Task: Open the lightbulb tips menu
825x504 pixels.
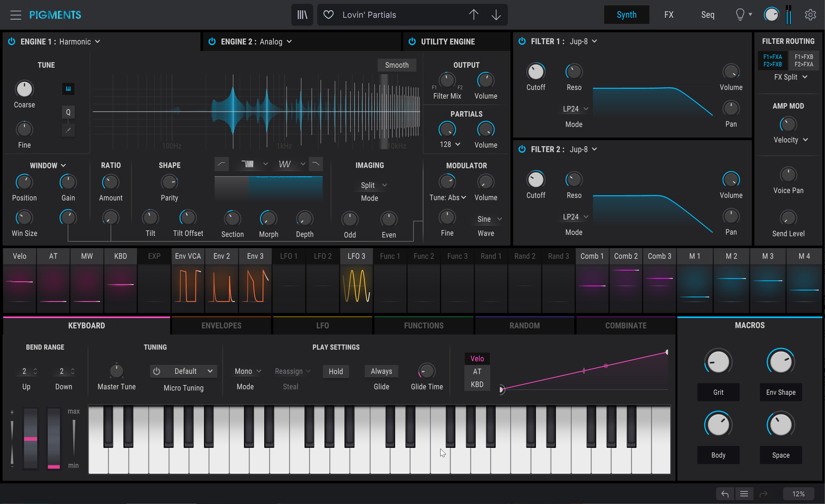Action: click(x=743, y=15)
